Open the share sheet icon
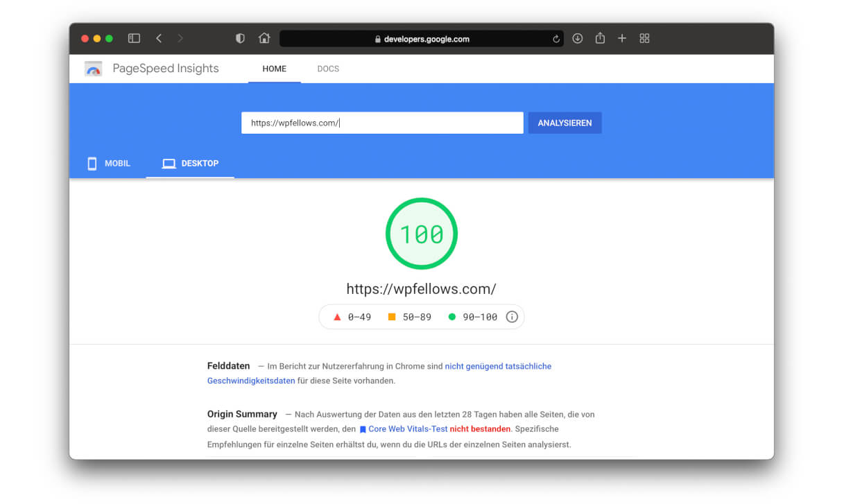This screenshot has height=504, width=844. [600, 38]
